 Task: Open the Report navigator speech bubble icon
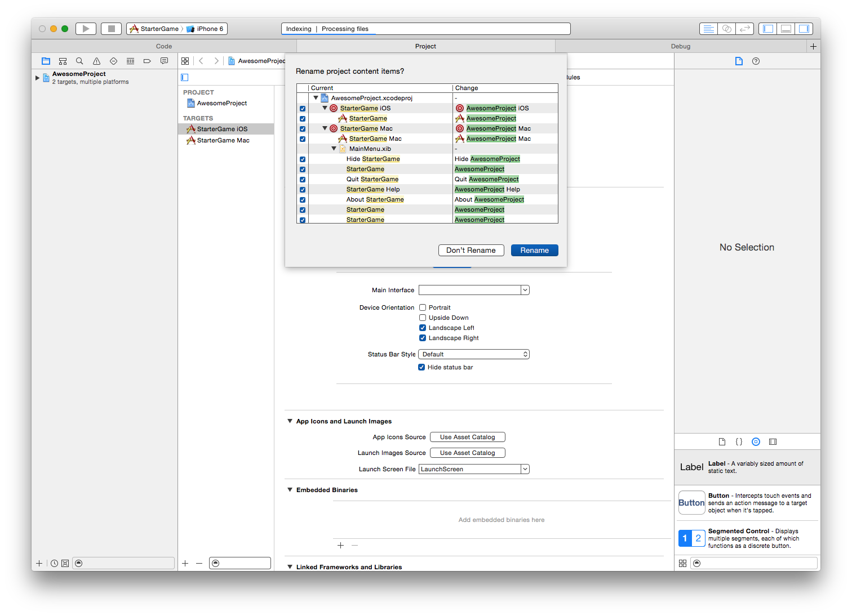tap(164, 61)
